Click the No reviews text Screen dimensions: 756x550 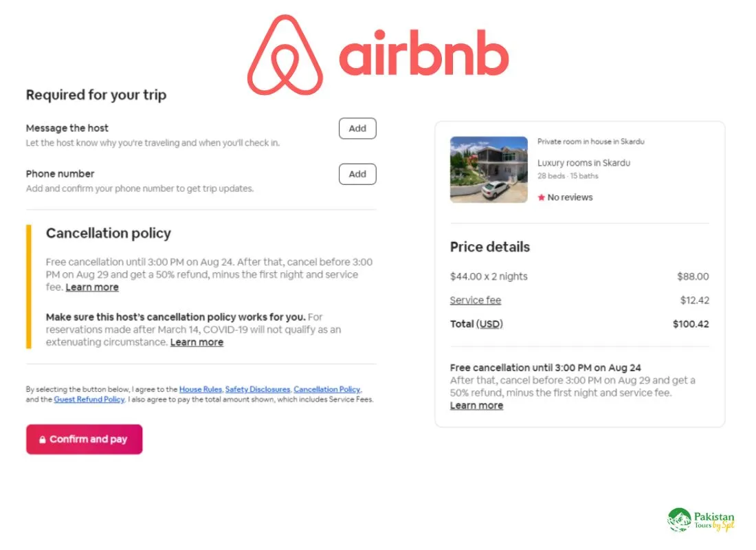pos(570,197)
